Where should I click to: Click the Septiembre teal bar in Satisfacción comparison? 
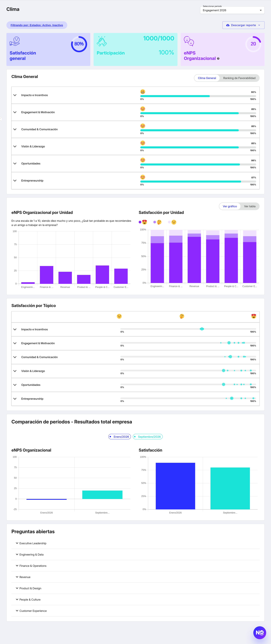(x=230, y=488)
